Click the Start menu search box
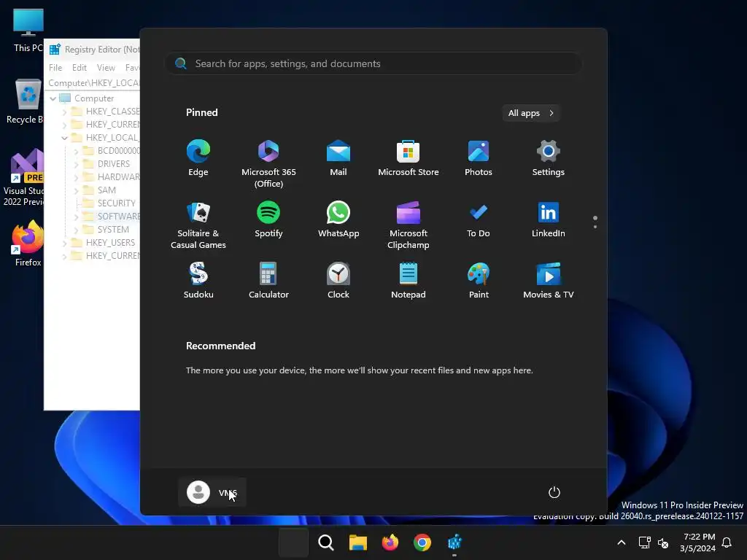This screenshot has height=560, width=747. click(x=373, y=64)
